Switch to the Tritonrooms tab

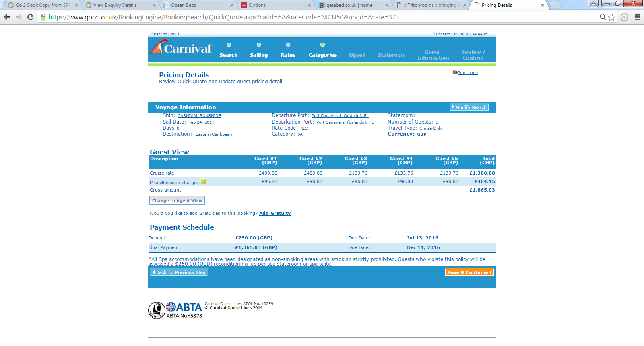(431, 5)
